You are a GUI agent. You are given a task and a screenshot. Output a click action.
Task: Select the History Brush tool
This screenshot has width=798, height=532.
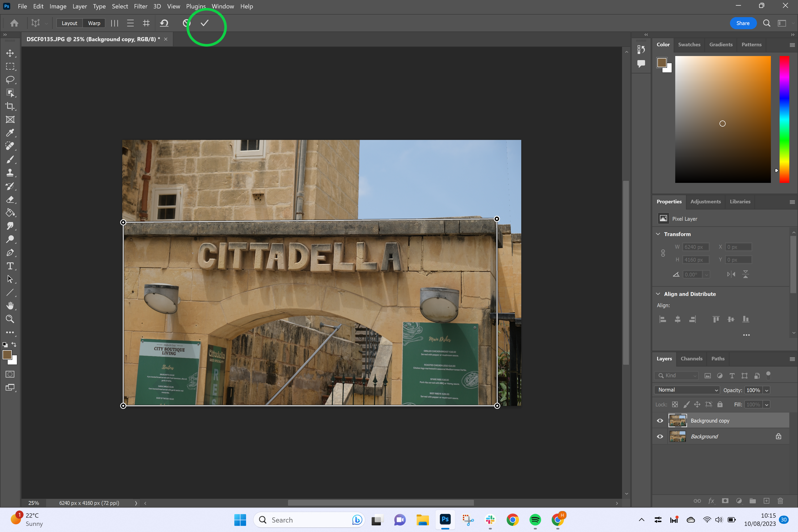[10, 186]
